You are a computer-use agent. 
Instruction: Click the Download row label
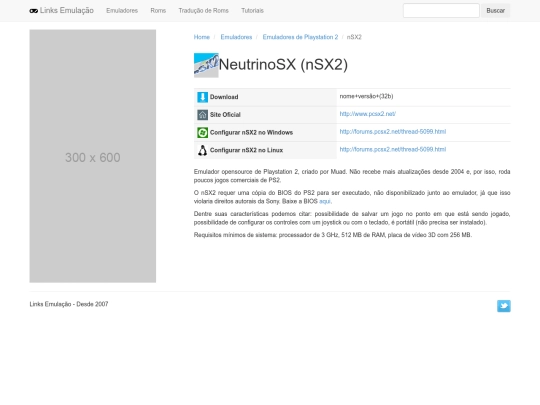(224, 97)
